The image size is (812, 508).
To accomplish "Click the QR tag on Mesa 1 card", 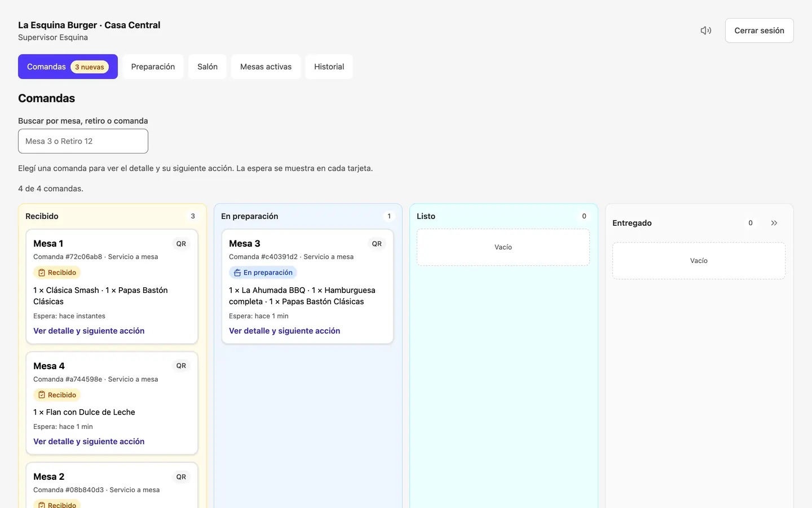I will [181, 244].
